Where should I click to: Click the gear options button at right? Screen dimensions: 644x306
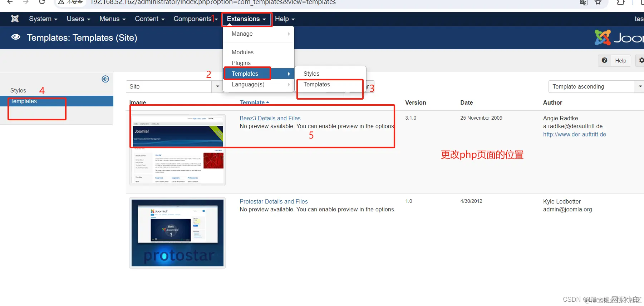(x=641, y=60)
